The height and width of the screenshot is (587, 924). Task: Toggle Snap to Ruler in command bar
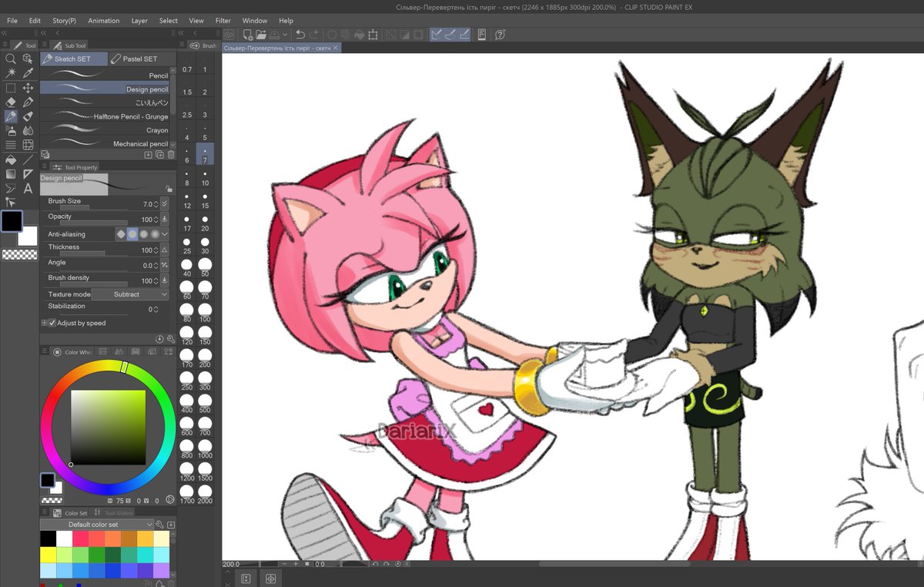tap(437, 34)
